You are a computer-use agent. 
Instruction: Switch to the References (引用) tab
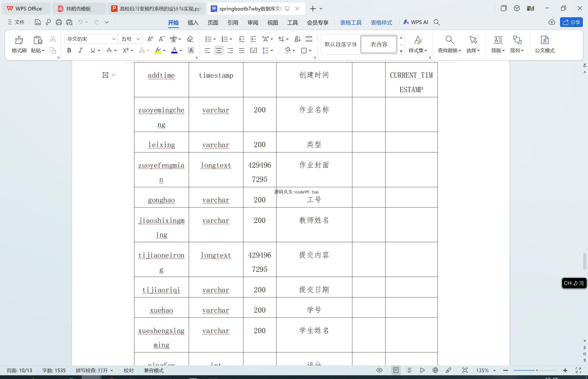point(233,23)
